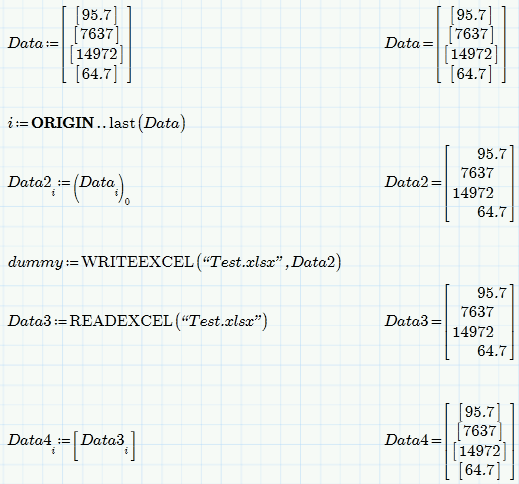Click value [7637] in the Data definition matrix

pyautogui.click(x=96, y=34)
